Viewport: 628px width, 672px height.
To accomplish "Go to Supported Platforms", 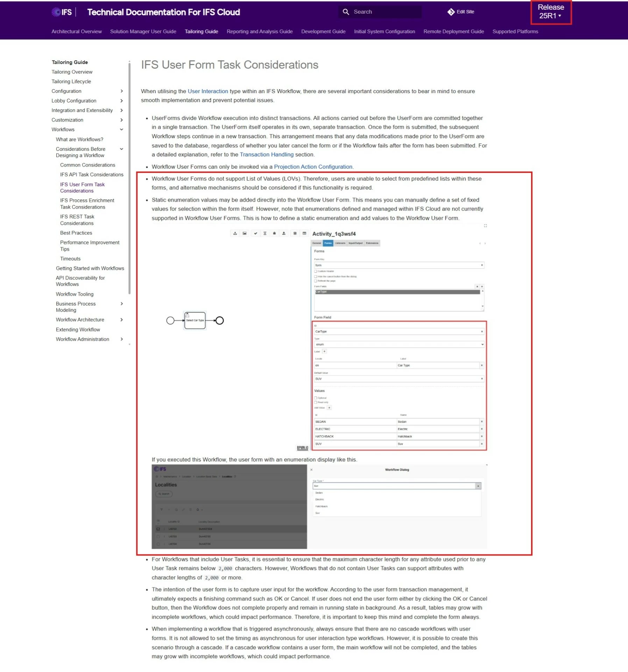I will click(x=515, y=31).
